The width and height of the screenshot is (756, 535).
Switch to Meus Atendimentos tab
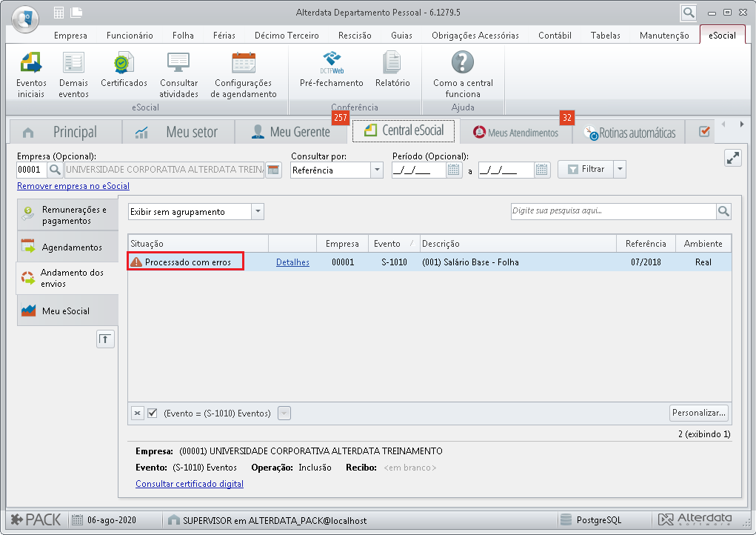tap(516, 132)
